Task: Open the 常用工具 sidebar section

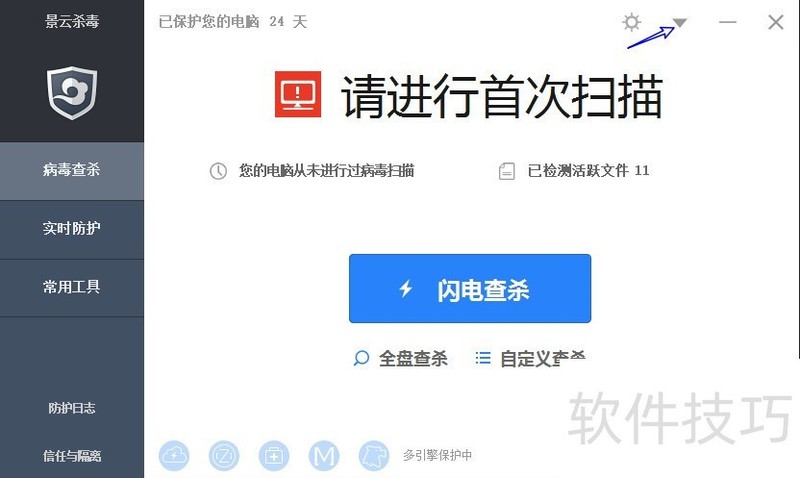Action: (72, 288)
